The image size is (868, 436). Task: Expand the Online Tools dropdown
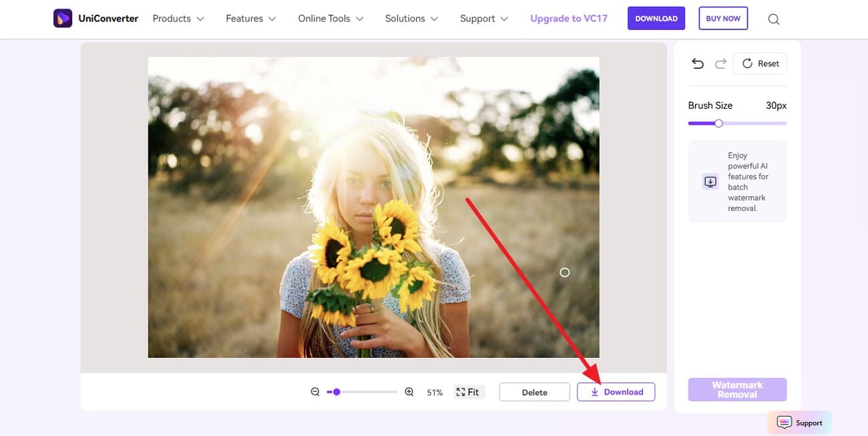tap(324, 19)
